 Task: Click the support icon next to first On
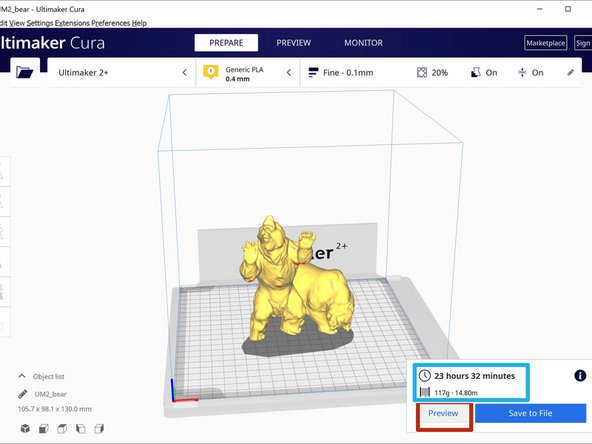[x=475, y=72]
